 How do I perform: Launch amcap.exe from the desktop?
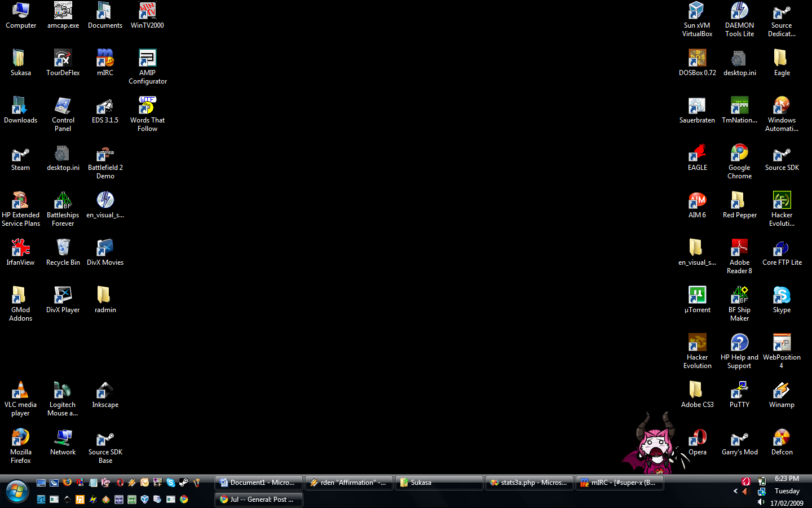[x=63, y=15]
